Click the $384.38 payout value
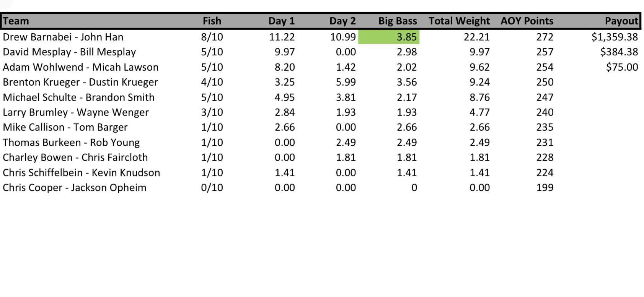Viewport: 644px width, 297px height. 619,52
